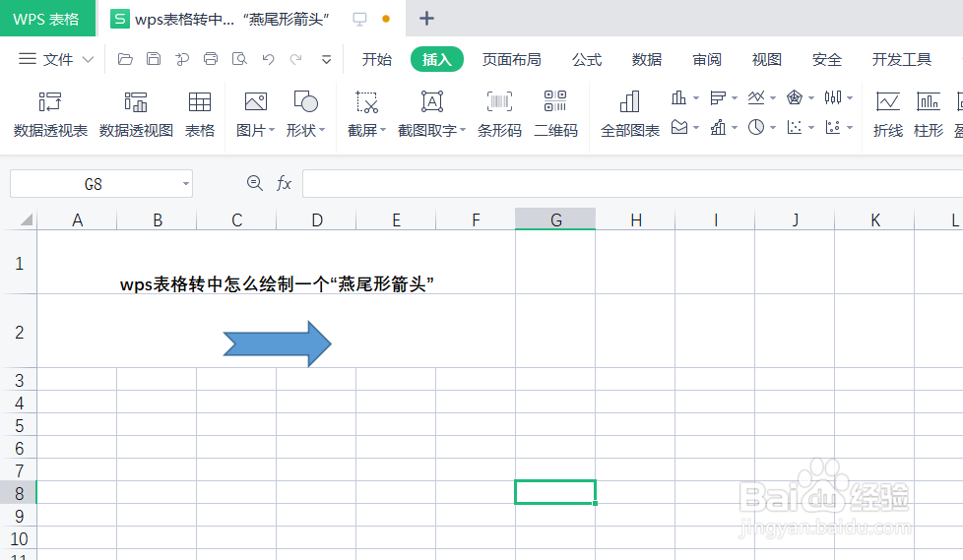The width and height of the screenshot is (963, 560).
Task: Open 全部图表 all charts
Action: [x=629, y=114]
